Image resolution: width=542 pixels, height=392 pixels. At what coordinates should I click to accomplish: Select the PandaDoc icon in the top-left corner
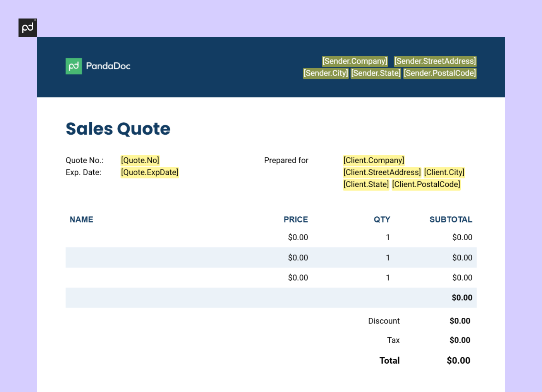27,27
